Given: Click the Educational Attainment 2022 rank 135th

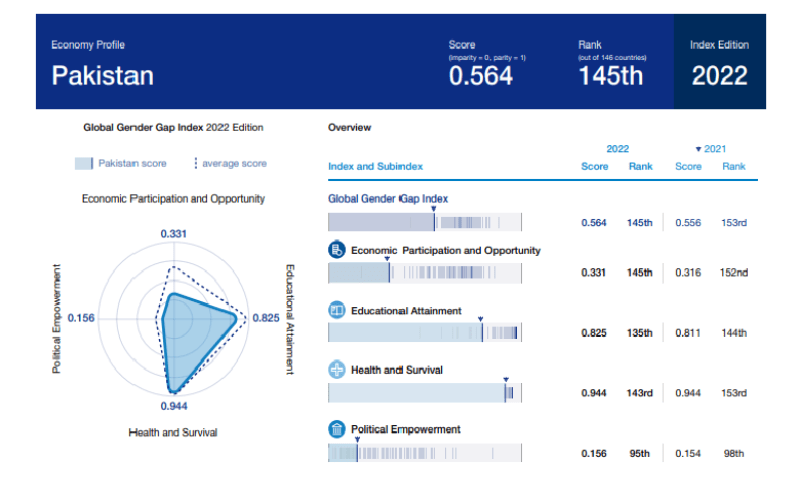Looking at the screenshot, I should [x=640, y=333].
